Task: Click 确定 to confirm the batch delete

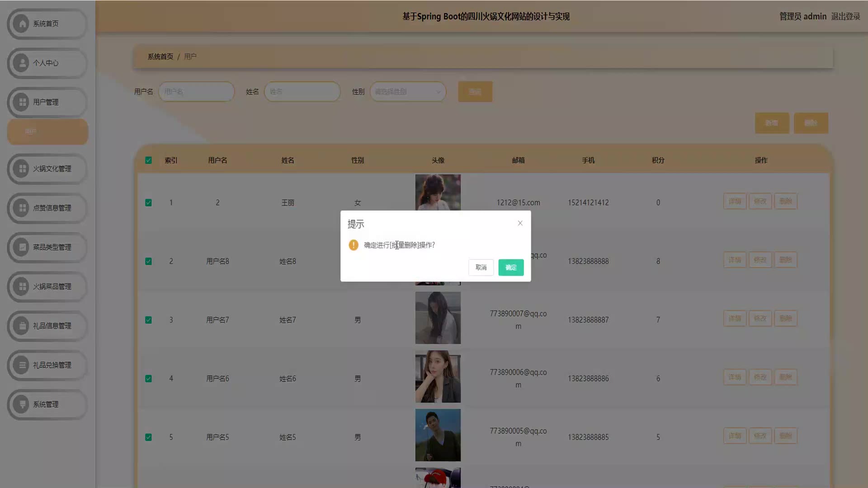Action: pos(511,267)
